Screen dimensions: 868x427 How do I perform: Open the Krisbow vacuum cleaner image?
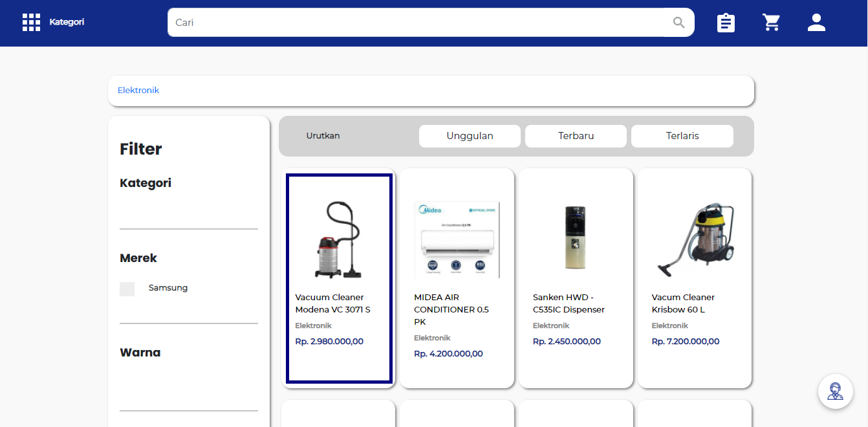click(x=695, y=239)
